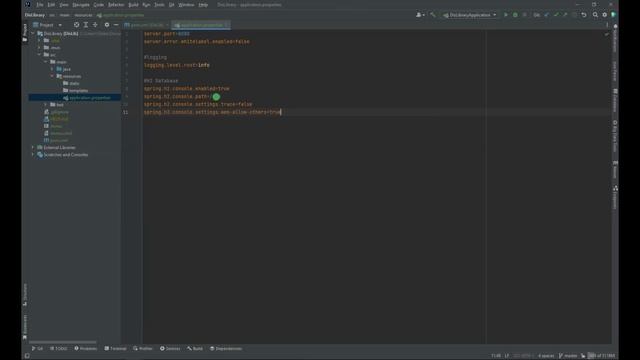The height and width of the screenshot is (360, 640).
Task: Click the Build project hammer icon
Action: click(x=433, y=15)
